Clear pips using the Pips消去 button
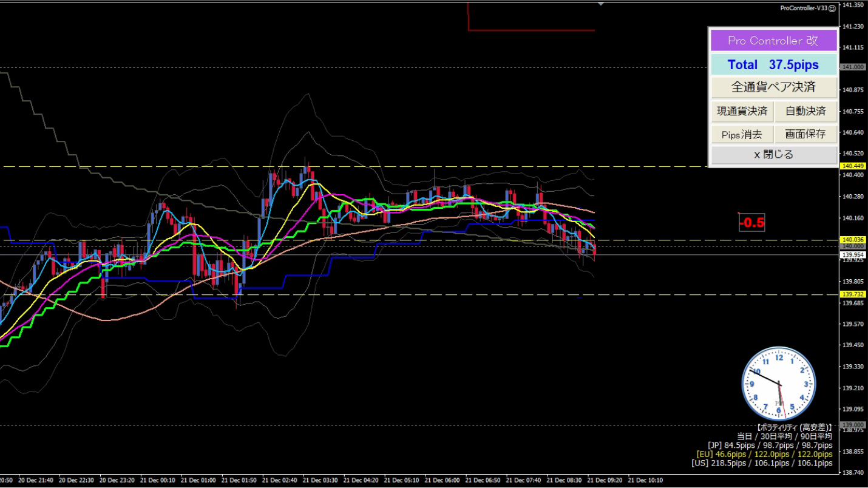Image resolution: width=868 pixels, height=488 pixels. tap(742, 134)
